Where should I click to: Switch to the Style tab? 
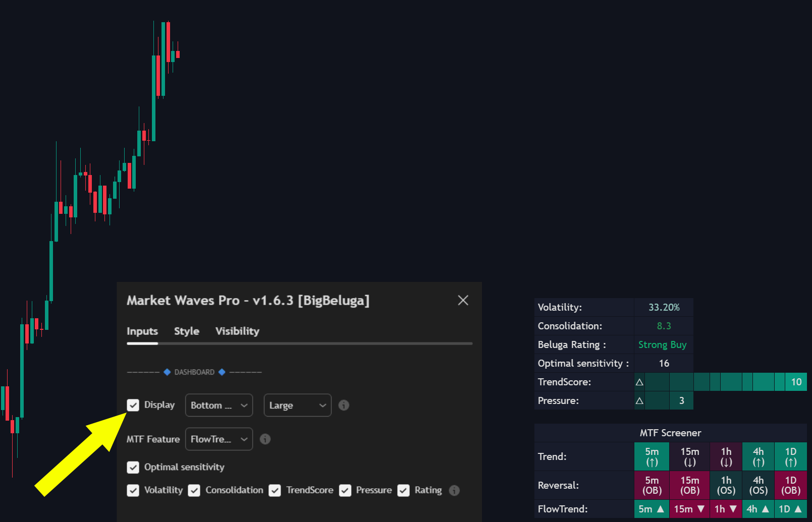point(187,331)
